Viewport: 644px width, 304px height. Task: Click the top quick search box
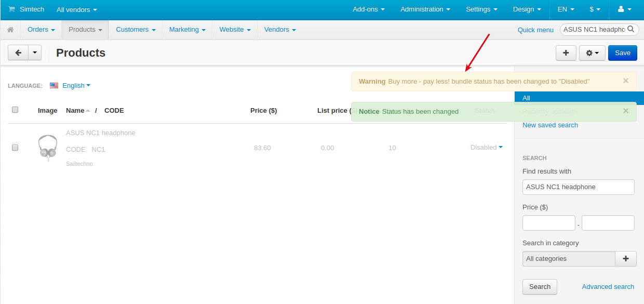click(599, 30)
